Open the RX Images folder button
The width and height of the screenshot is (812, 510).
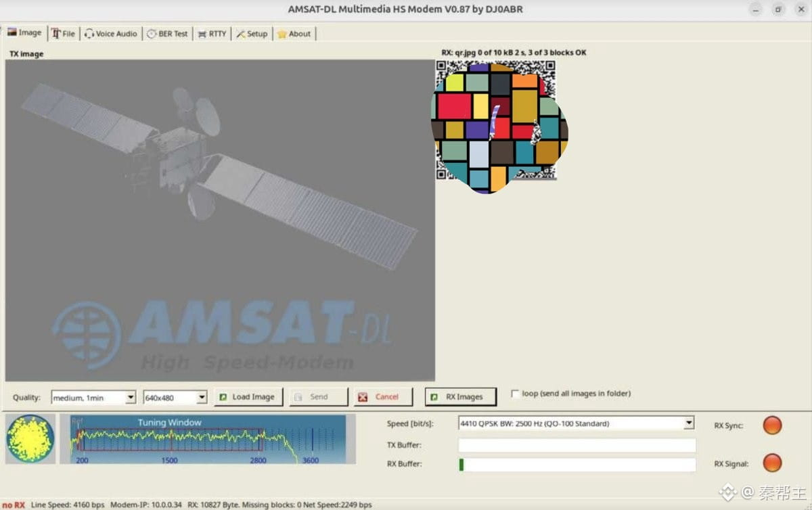pos(460,397)
